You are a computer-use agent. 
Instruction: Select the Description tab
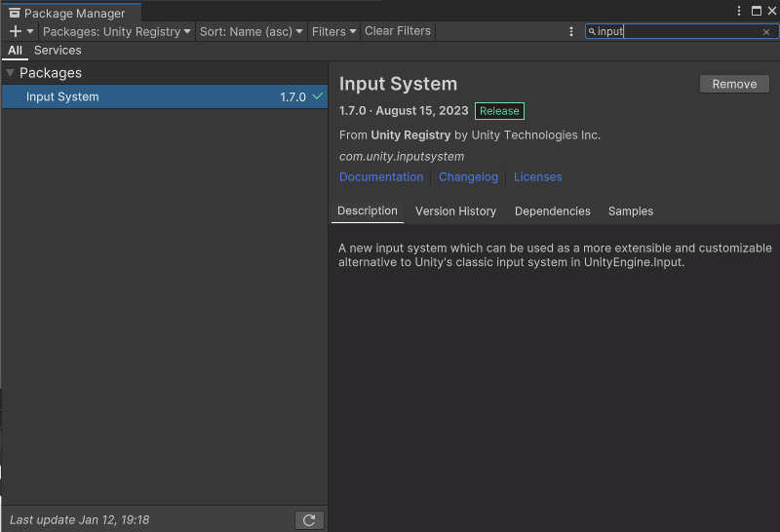click(368, 210)
